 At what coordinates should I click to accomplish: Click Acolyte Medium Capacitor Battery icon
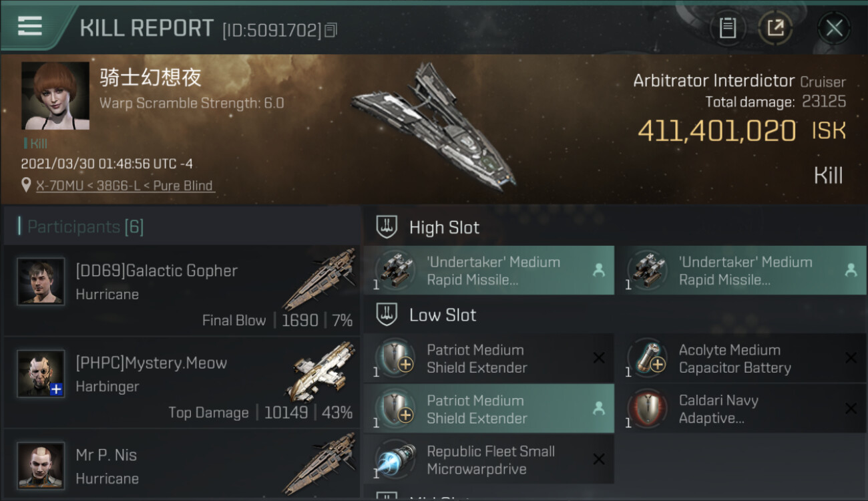pos(648,359)
